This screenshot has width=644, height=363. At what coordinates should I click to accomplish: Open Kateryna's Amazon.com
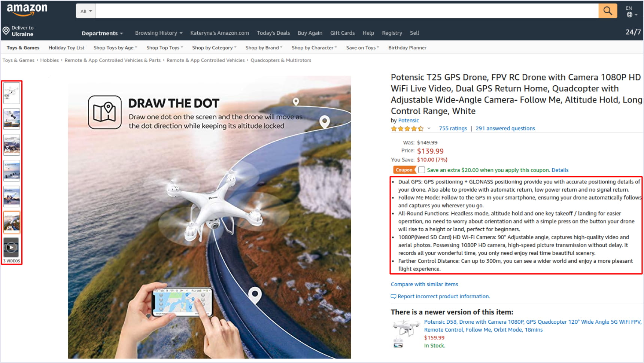click(x=219, y=33)
